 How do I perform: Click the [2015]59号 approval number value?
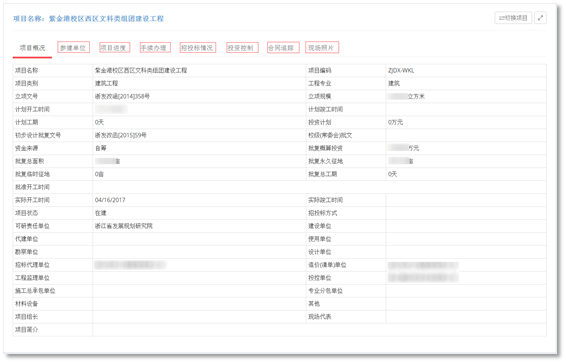(x=121, y=135)
